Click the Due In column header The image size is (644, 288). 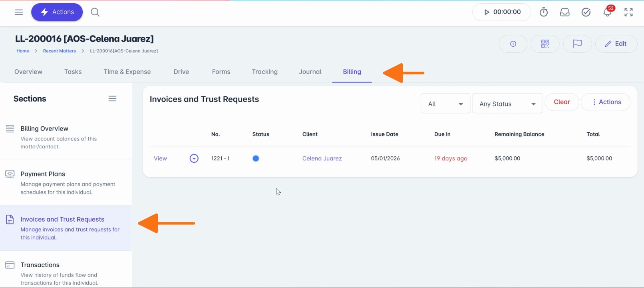click(x=443, y=134)
